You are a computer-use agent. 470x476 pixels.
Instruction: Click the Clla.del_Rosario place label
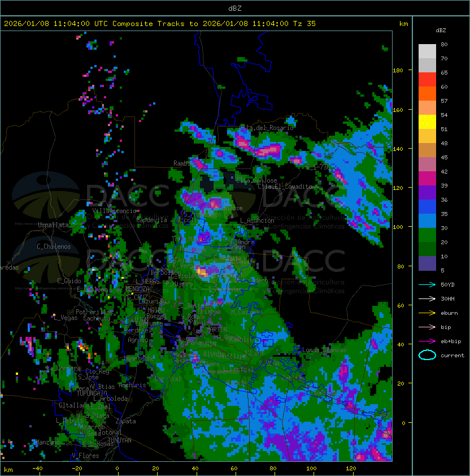tap(267, 128)
